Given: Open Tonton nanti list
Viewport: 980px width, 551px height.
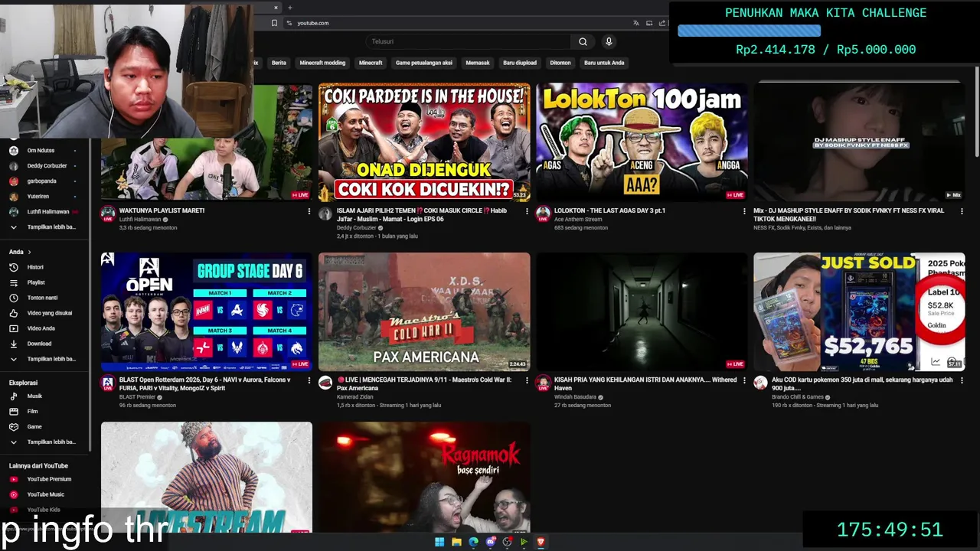Looking at the screenshot, I should click(42, 298).
